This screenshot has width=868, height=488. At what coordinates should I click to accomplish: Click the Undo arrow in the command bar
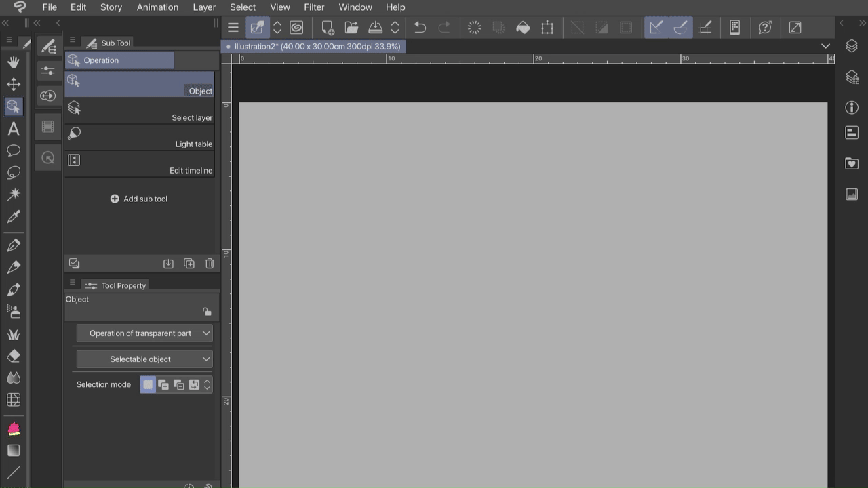click(x=420, y=28)
